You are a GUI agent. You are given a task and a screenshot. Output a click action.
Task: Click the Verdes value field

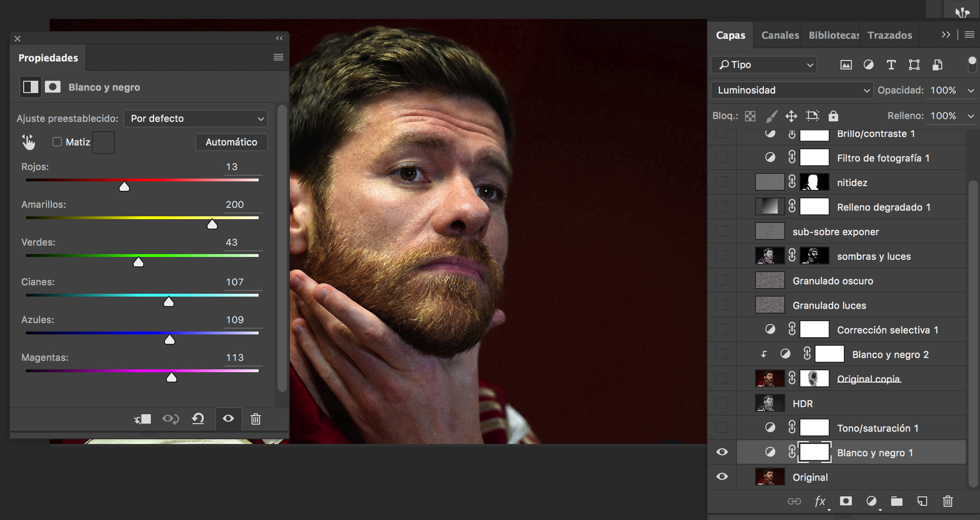point(243,242)
